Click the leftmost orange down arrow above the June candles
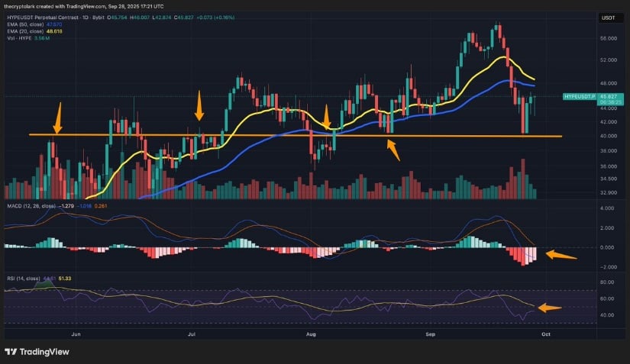 click(x=57, y=118)
